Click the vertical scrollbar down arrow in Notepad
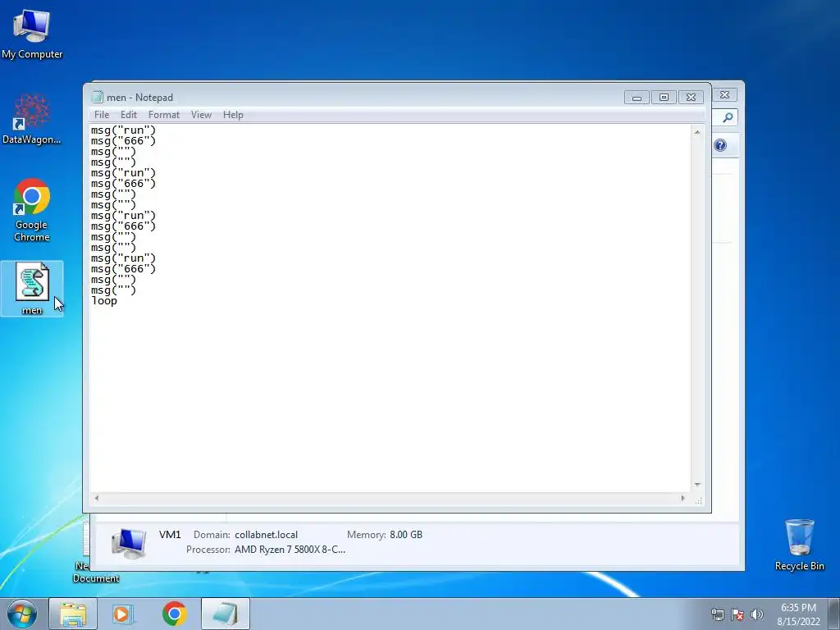Image resolution: width=840 pixels, height=630 pixels. (x=697, y=484)
